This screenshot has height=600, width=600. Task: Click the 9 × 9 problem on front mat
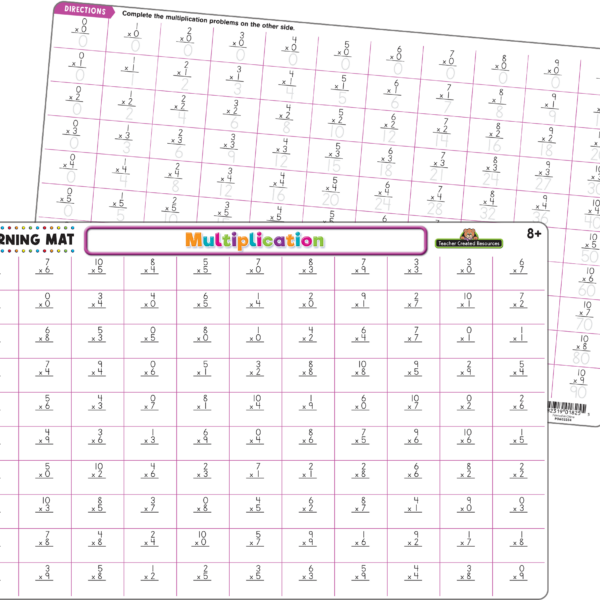point(308,539)
